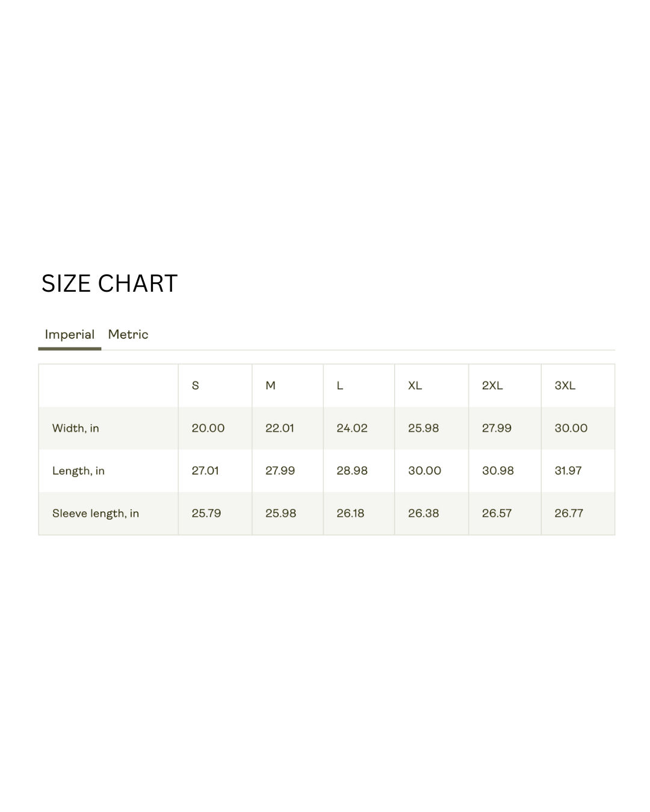Click the 3XL size column header
The height and width of the screenshot is (812, 650).
[x=565, y=386]
